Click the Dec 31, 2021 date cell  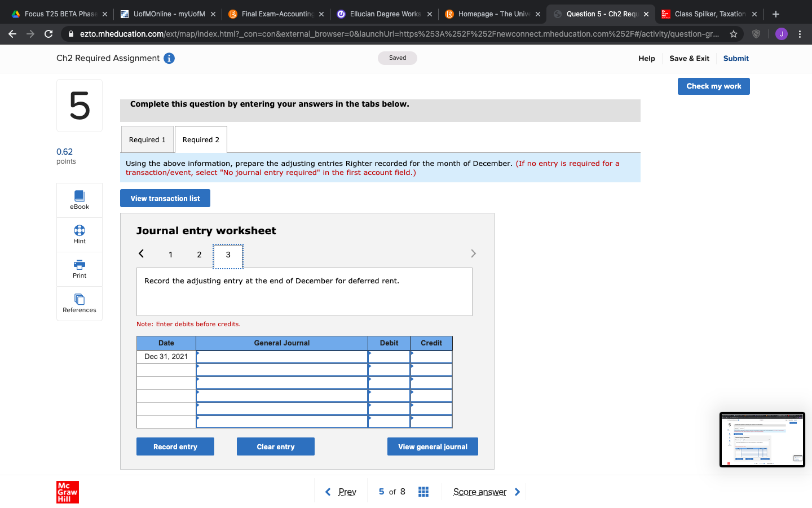tap(166, 357)
